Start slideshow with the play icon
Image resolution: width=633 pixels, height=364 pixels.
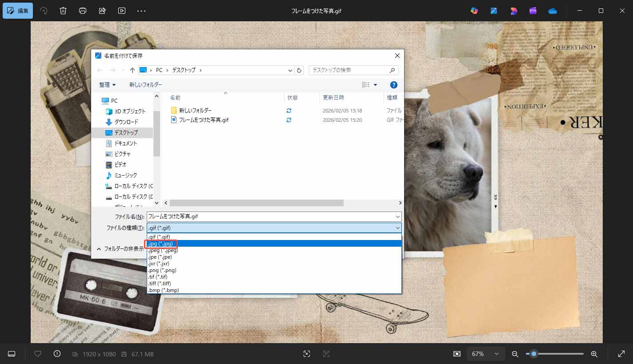click(122, 11)
